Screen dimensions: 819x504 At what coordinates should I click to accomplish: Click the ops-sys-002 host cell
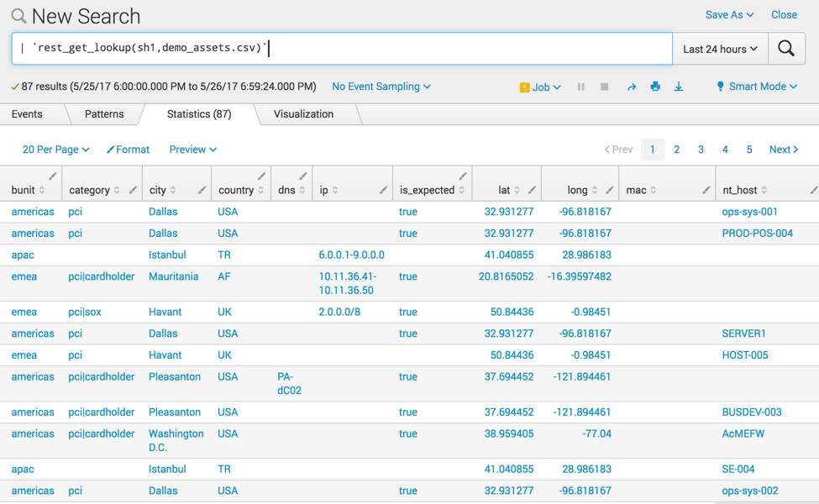pyautogui.click(x=750, y=491)
